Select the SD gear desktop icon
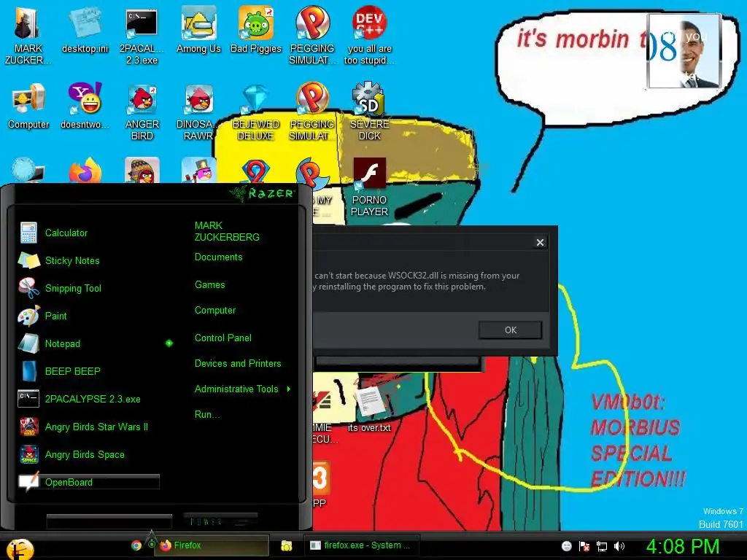This screenshot has height=560, width=747. tap(369, 111)
